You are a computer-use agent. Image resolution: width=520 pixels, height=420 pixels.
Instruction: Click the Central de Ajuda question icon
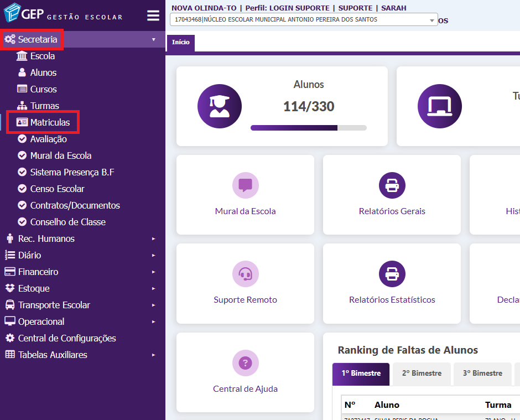245,363
